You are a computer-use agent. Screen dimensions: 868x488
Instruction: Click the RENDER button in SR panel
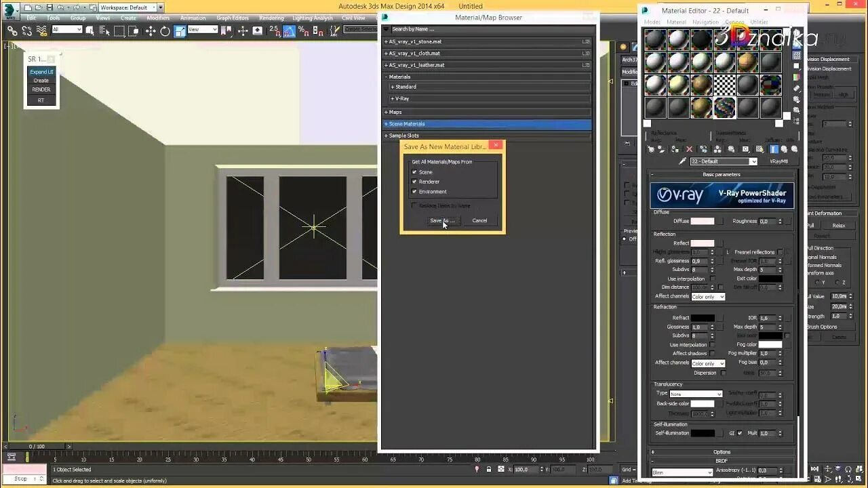(x=41, y=89)
